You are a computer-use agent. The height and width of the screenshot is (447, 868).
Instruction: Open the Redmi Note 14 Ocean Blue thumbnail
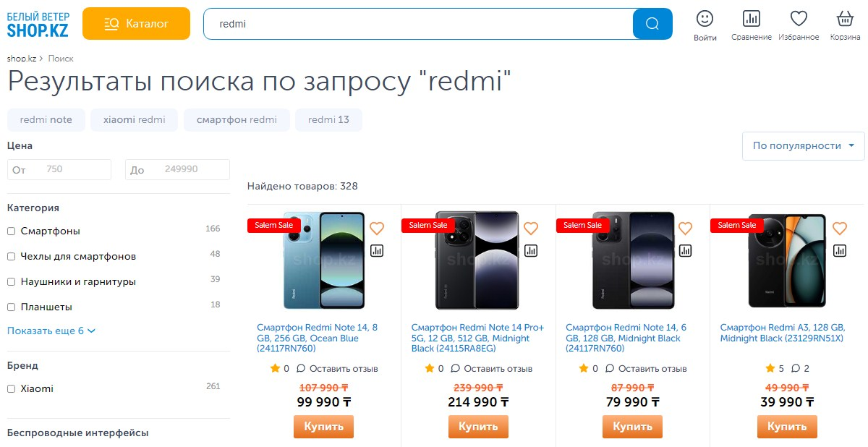click(323, 260)
